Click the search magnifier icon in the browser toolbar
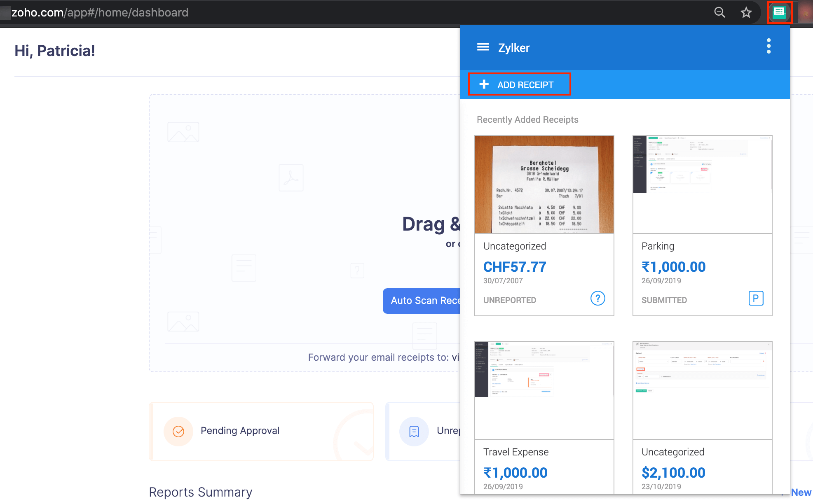Viewport: 813px width, 504px height. point(719,12)
